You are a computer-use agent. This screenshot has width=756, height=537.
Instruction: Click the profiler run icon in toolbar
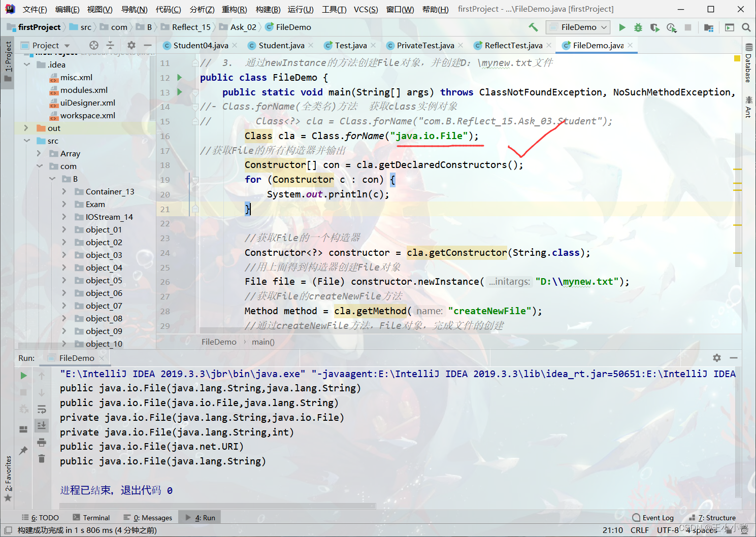click(672, 27)
